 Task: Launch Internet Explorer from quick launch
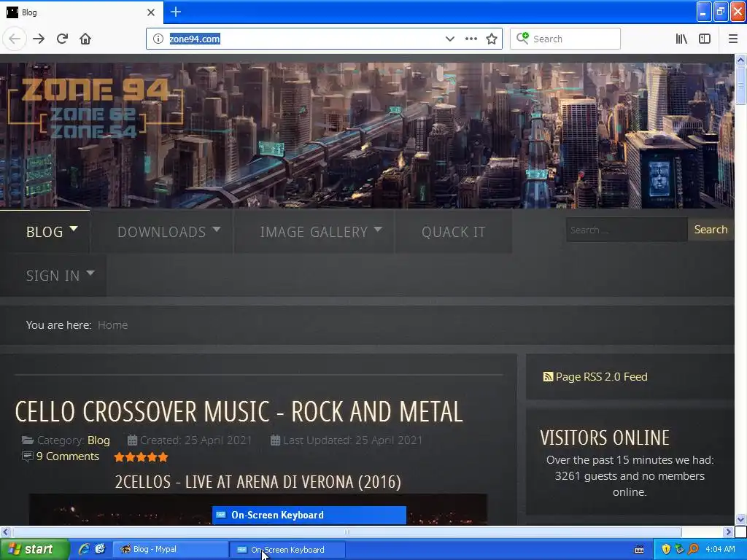85,549
